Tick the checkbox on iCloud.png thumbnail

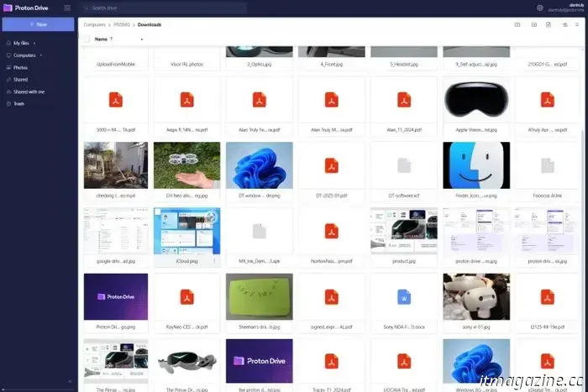[158, 212]
